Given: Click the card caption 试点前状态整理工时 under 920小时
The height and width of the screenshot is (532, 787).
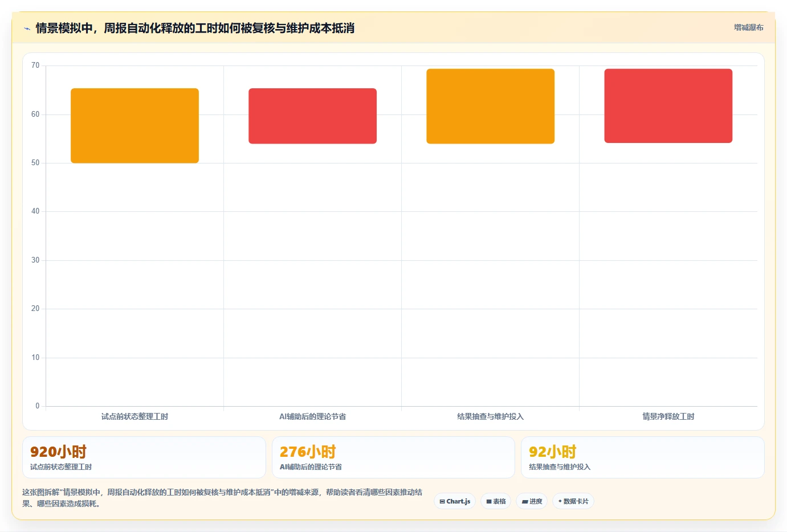Looking at the screenshot, I should 61,467.
